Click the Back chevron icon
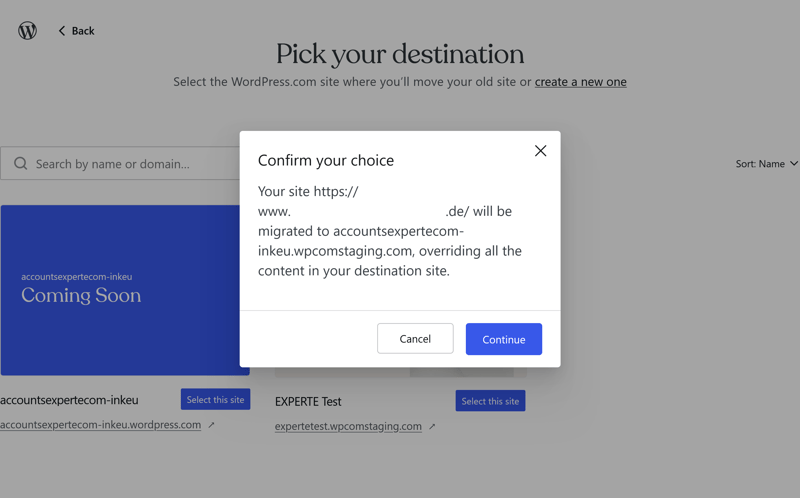The image size is (800, 498). point(62,31)
